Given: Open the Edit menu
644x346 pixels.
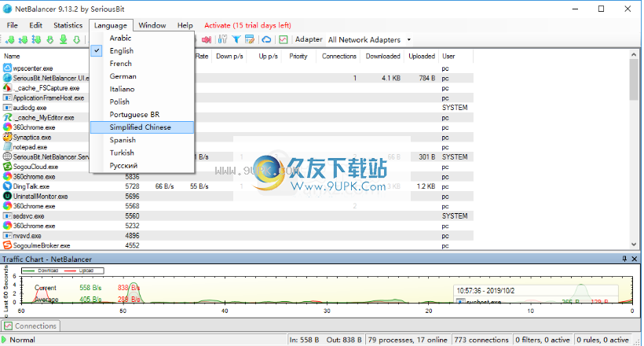Looking at the screenshot, I should tap(35, 25).
